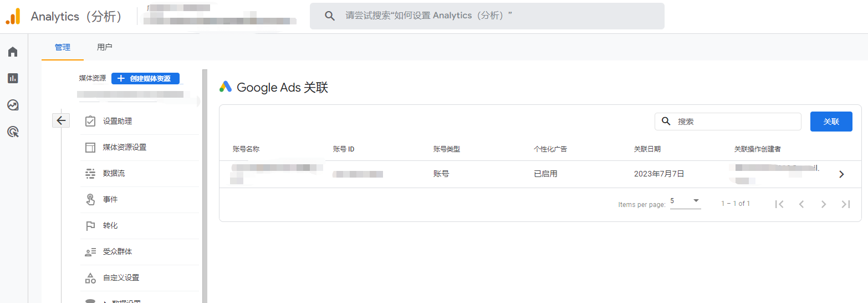This screenshot has height=303, width=868.
Task: Click the 媒体资源设置 layout icon
Action: click(x=90, y=147)
